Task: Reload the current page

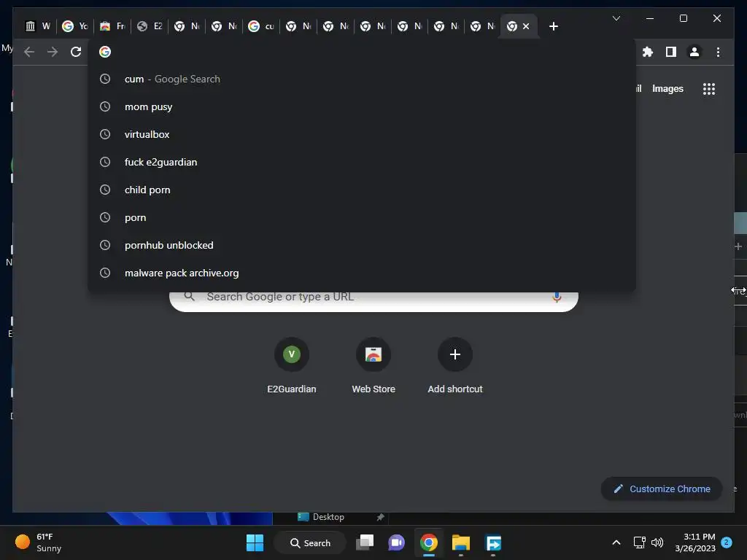Action: [x=76, y=52]
